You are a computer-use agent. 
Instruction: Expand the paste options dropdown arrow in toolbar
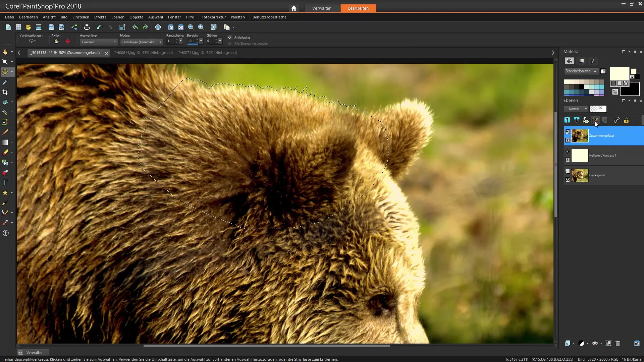point(233,27)
